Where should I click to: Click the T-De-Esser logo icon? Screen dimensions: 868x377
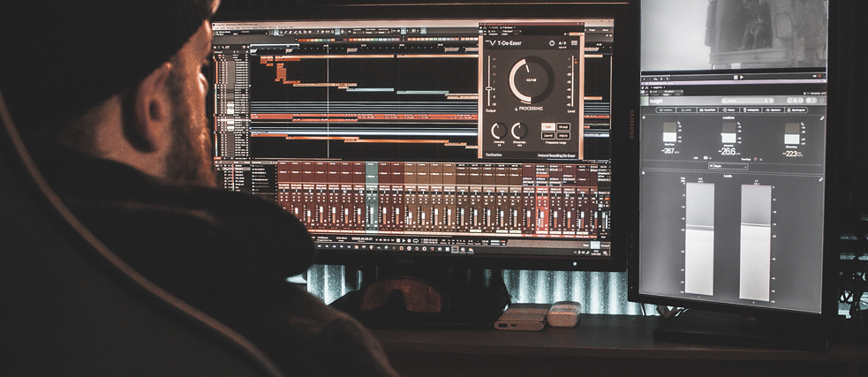(491, 41)
